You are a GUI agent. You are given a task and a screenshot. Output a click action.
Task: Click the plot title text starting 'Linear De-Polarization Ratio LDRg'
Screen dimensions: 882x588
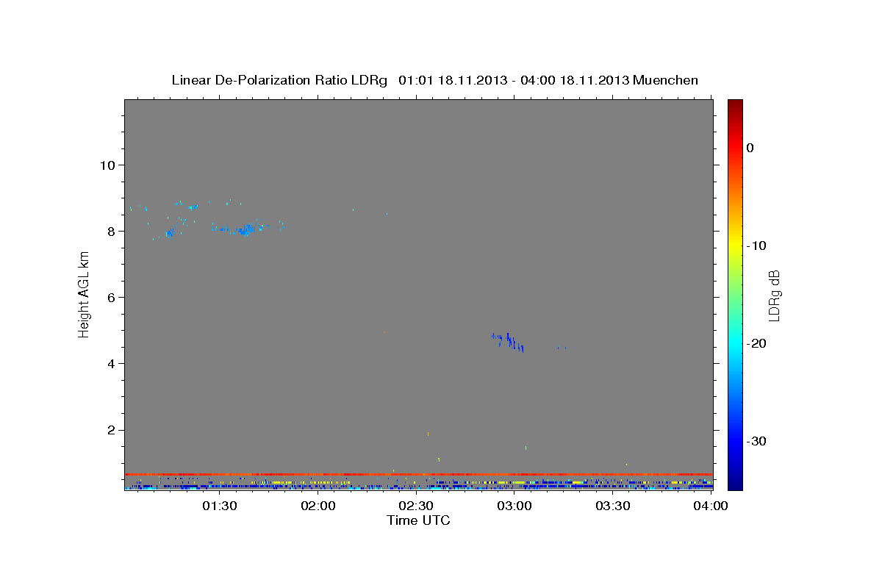click(434, 80)
